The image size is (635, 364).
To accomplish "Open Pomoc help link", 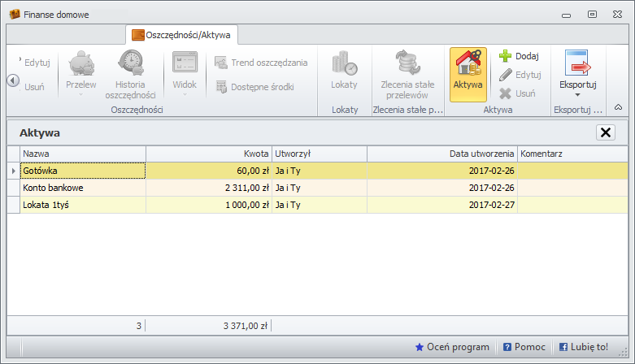I will 524,347.
